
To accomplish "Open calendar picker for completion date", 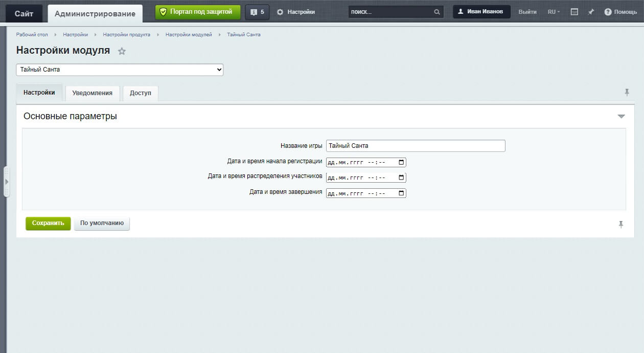I will tap(401, 193).
